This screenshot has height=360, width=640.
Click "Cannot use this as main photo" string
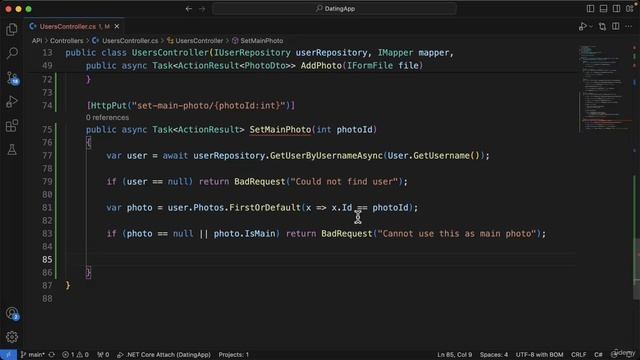[x=457, y=234]
